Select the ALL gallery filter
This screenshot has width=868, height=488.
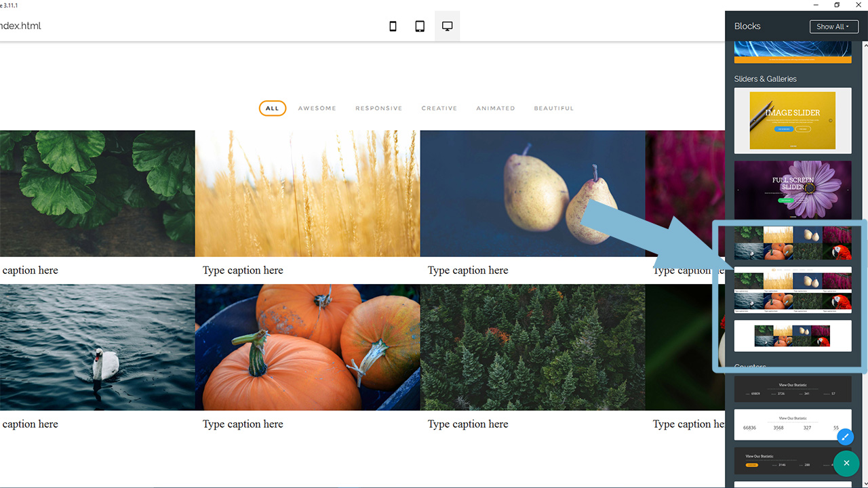pos(272,108)
